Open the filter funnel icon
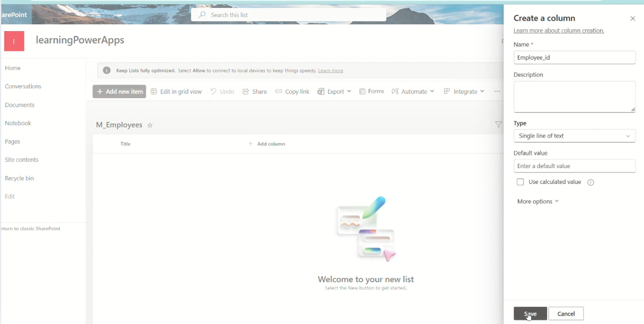Screen dimensions: 644x324 [498, 124]
